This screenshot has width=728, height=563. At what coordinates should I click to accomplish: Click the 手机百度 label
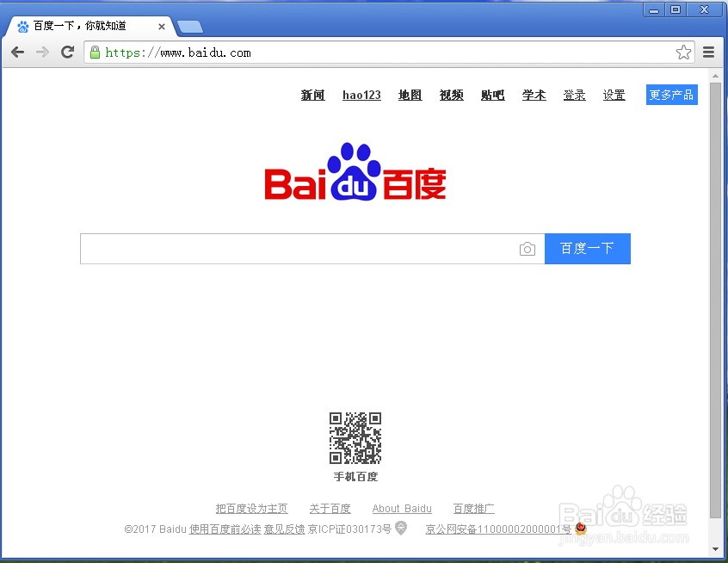[355, 477]
